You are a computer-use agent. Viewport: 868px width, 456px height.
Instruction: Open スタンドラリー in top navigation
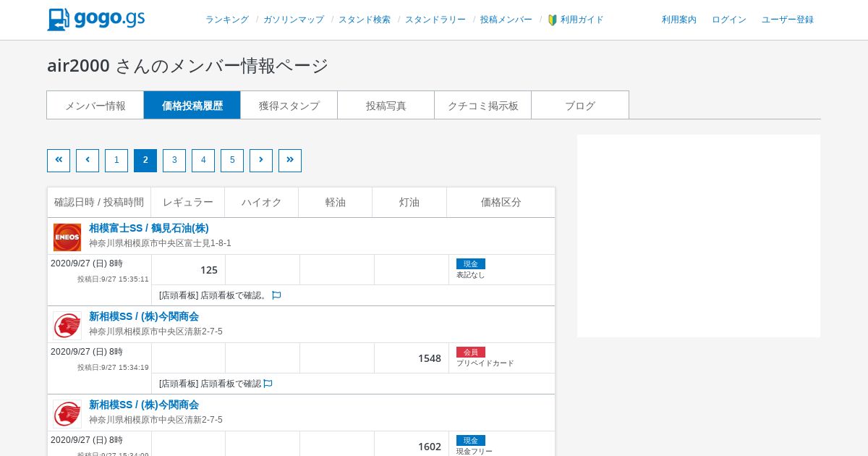point(435,20)
